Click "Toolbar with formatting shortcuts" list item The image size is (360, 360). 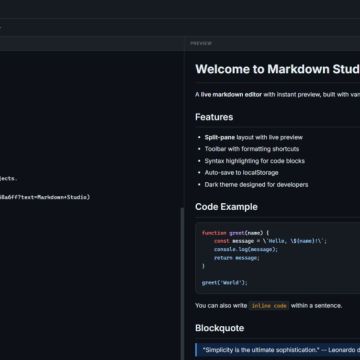pos(252,149)
